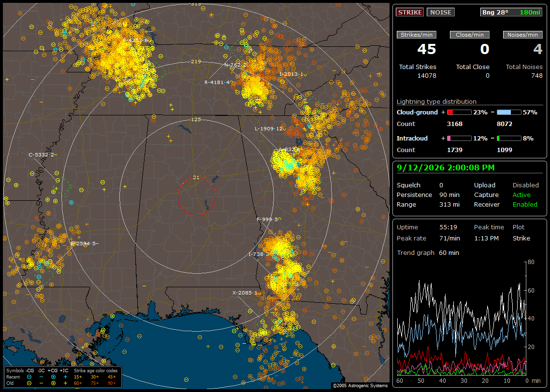Click the Noises/min label box
This screenshot has width=550, height=392.
coord(522,35)
